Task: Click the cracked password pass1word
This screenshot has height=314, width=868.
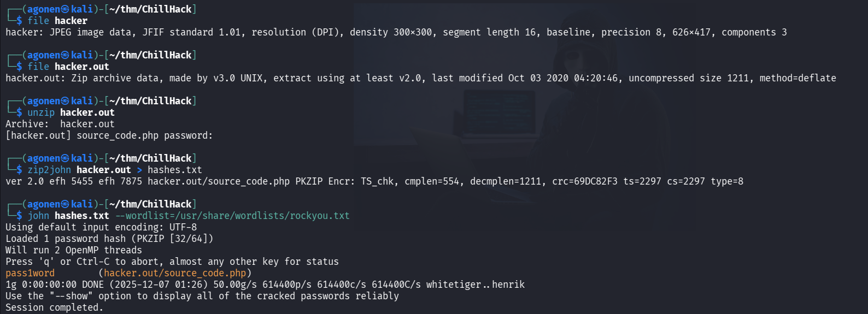Action: pos(30,273)
